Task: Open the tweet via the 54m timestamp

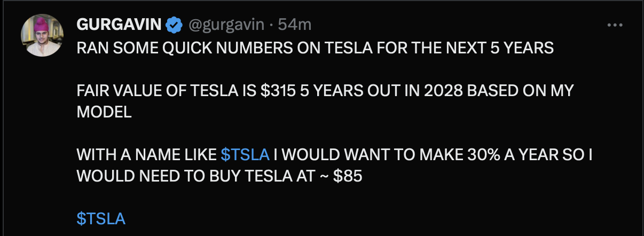Action: tap(291, 25)
